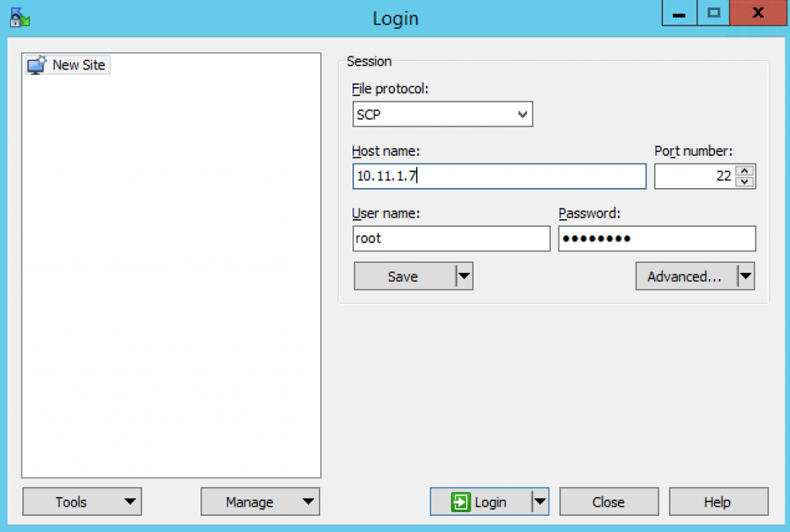
Task: Close the window with the X button
Action: click(758, 13)
